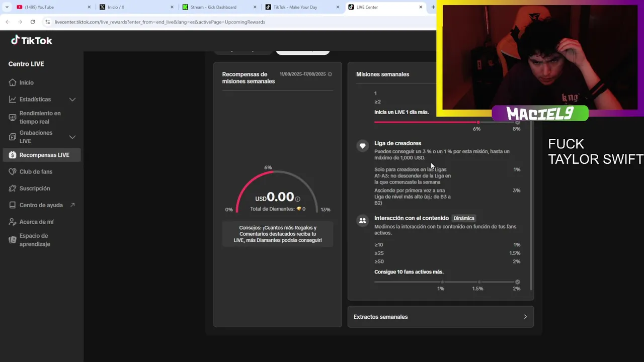Click the 'Inicia un LIVE 1 día más.' text
The image size is (644, 362).
401,112
